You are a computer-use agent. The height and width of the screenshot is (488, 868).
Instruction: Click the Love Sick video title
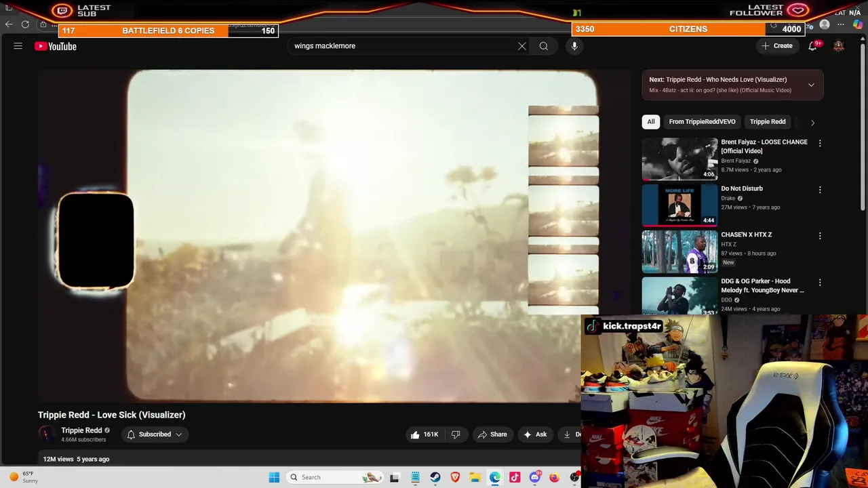112,415
